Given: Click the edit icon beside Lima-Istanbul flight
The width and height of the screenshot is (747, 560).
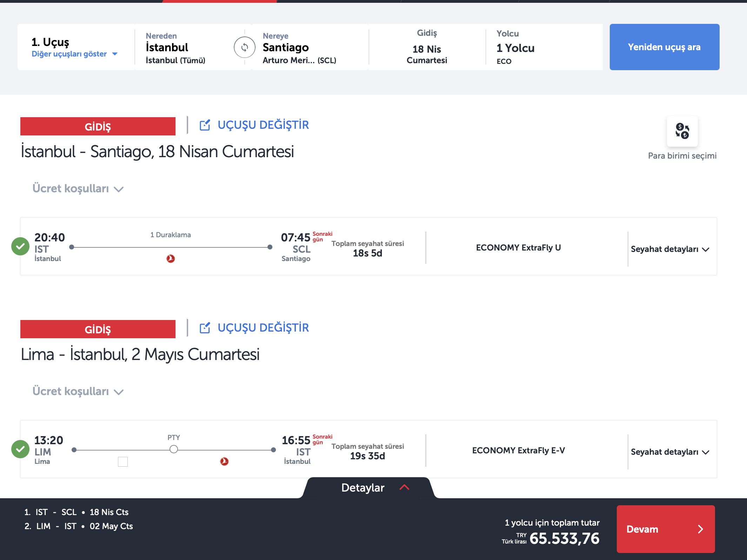Looking at the screenshot, I should tap(205, 328).
